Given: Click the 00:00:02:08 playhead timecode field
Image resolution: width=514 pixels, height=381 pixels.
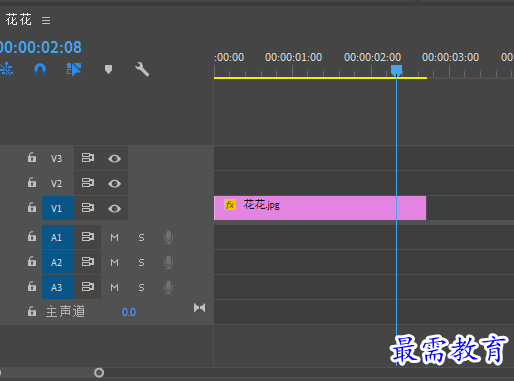Looking at the screenshot, I should (x=40, y=47).
